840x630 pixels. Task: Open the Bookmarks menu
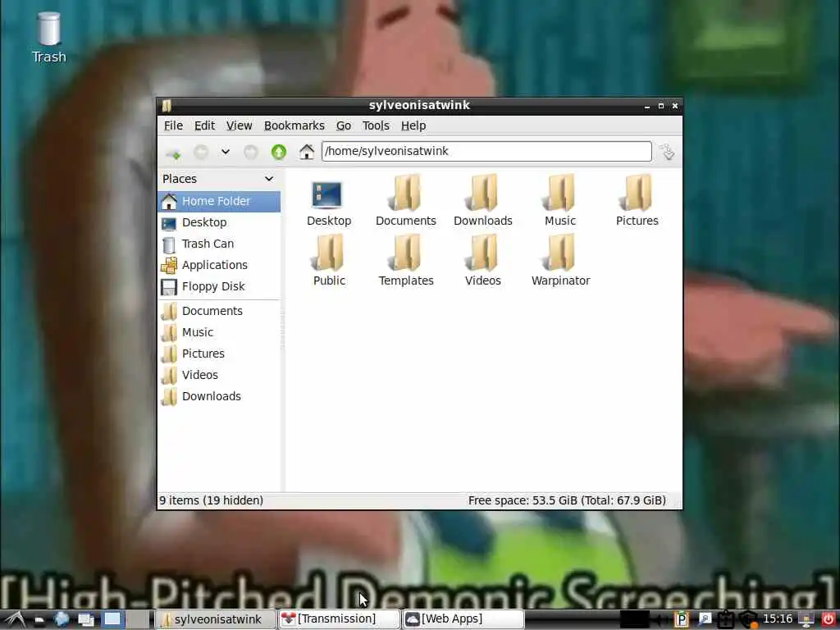tap(294, 126)
